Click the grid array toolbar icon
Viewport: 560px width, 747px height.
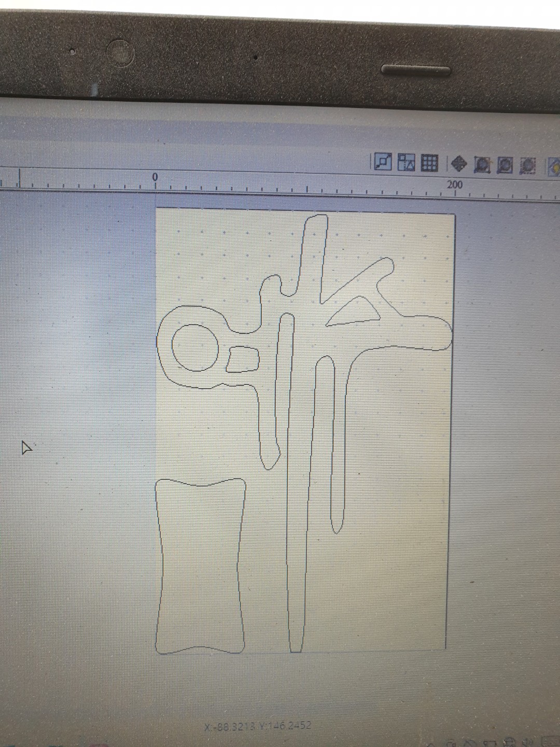(x=429, y=163)
